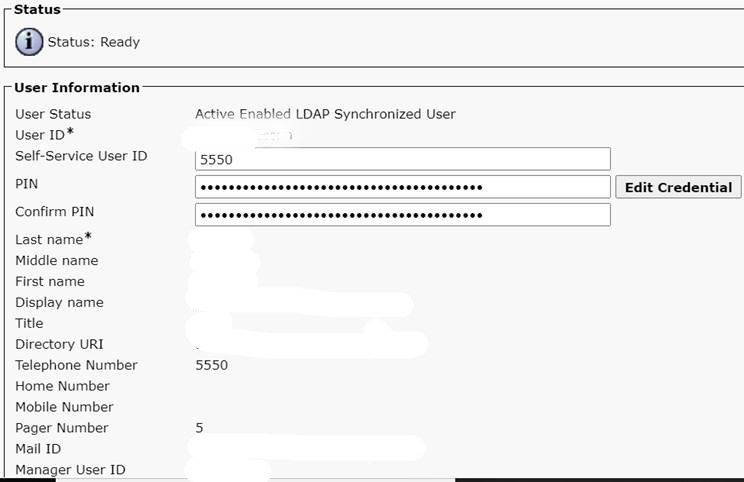Viewport: 744px width, 482px height.
Task: Click into the Self-Service User ID field
Action: tap(402, 159)
